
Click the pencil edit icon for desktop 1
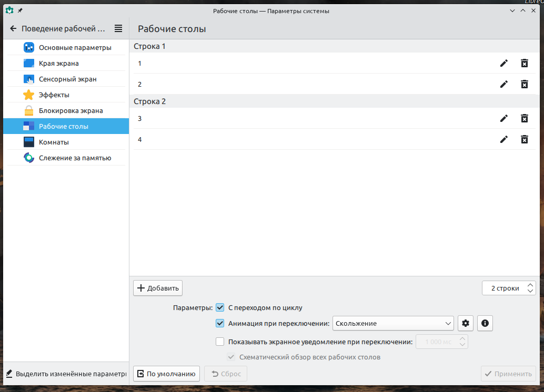pos(504,63)
